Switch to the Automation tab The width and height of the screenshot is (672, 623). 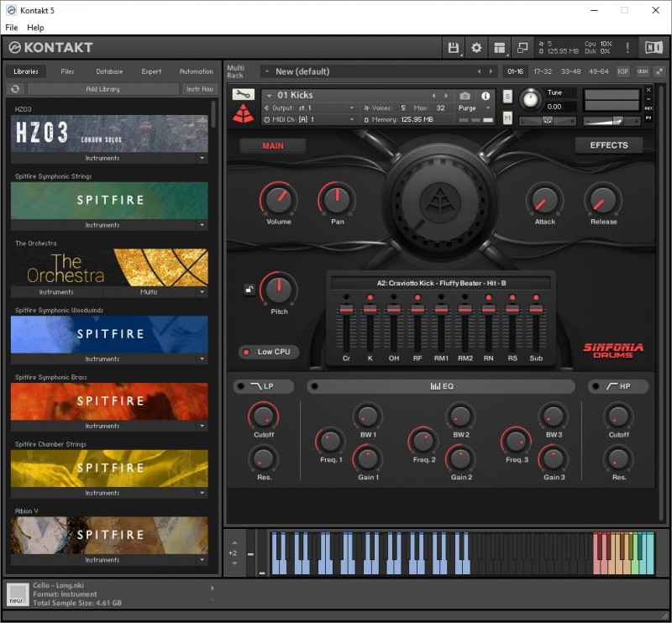click(196, 71)
